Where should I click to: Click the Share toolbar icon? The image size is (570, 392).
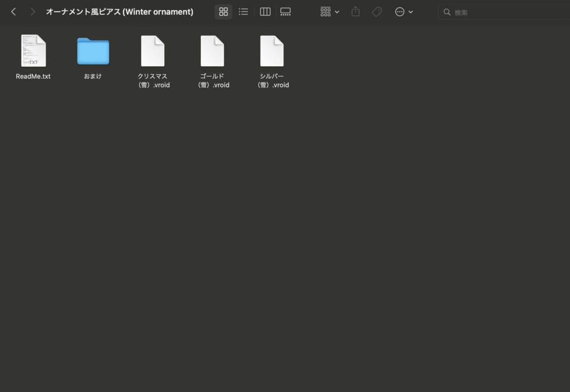coord(356,12)
